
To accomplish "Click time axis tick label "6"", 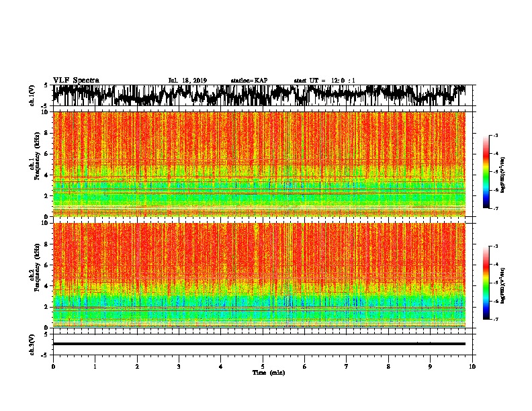I will [x=304, y=367].
